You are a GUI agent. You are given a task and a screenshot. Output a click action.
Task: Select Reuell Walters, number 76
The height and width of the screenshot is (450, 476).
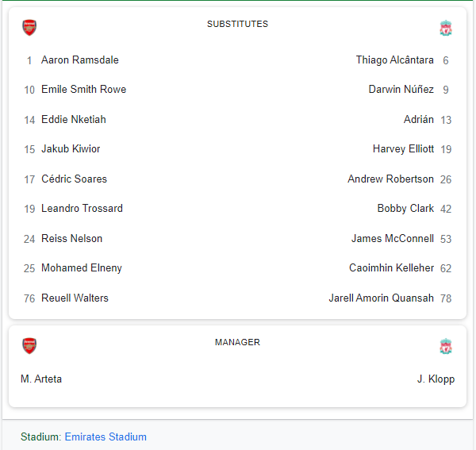coord(75,298)
